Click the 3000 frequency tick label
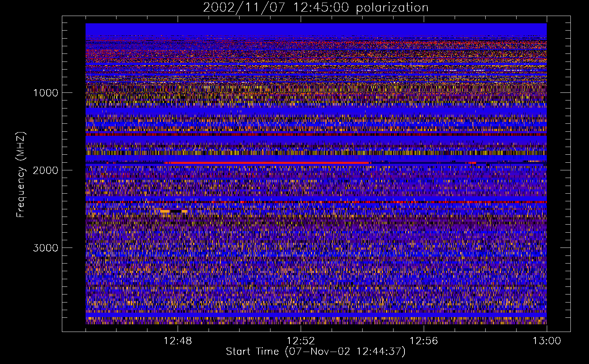Screen dimensions: 589x364 coord(46,248)
